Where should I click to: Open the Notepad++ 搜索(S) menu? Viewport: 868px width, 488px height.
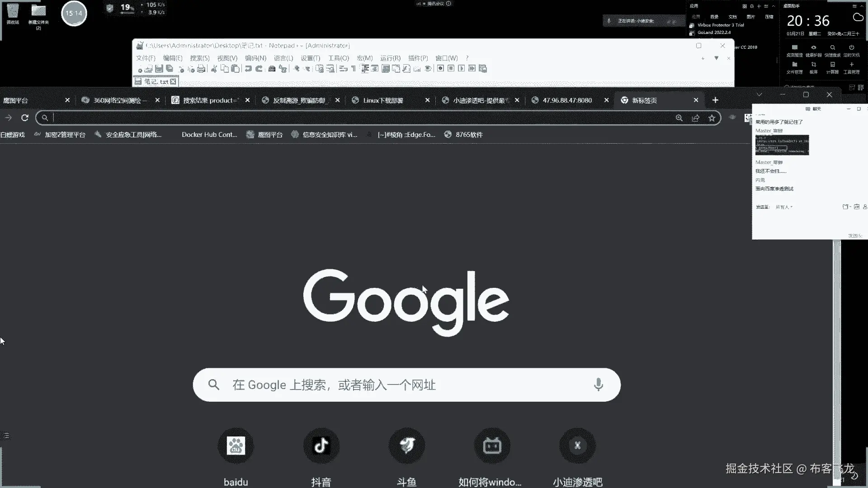(x=199, y=58)
